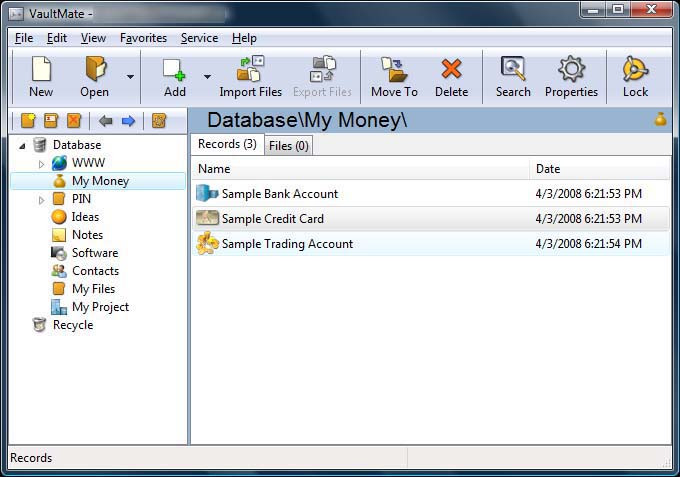Collapse the Database root node
This screenshot has width=680, height=477.
[22, 146]
